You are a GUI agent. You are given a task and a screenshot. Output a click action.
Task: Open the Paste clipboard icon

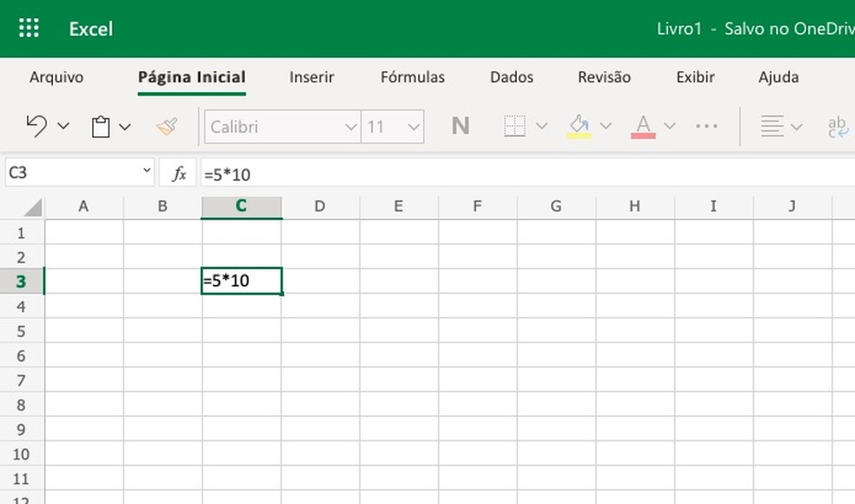[x=103, y=126]
